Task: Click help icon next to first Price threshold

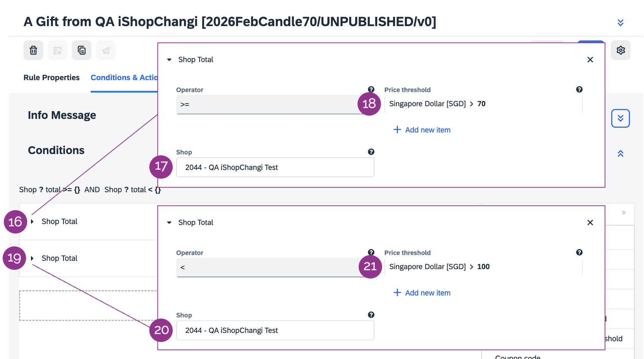Action: point(579,90)
